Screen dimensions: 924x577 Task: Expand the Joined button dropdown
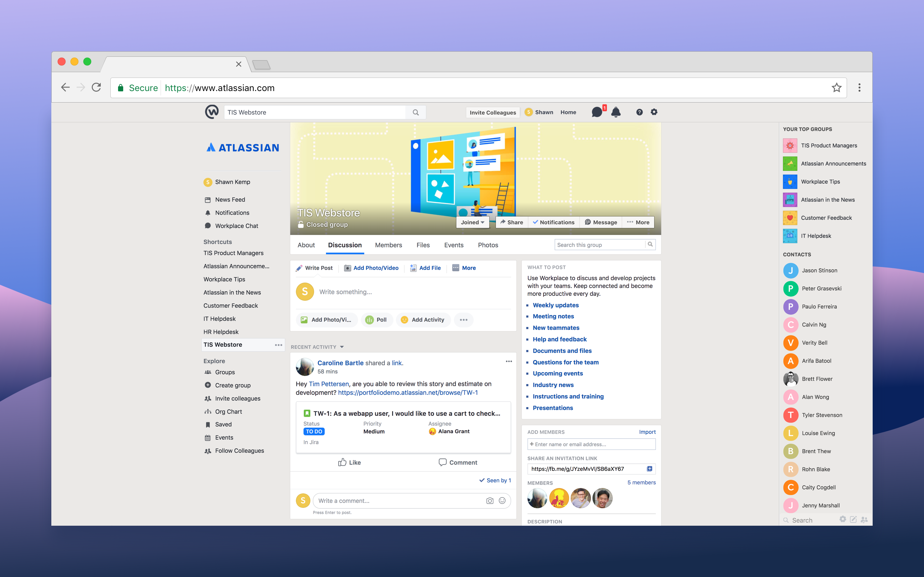(x=483, y=223)
